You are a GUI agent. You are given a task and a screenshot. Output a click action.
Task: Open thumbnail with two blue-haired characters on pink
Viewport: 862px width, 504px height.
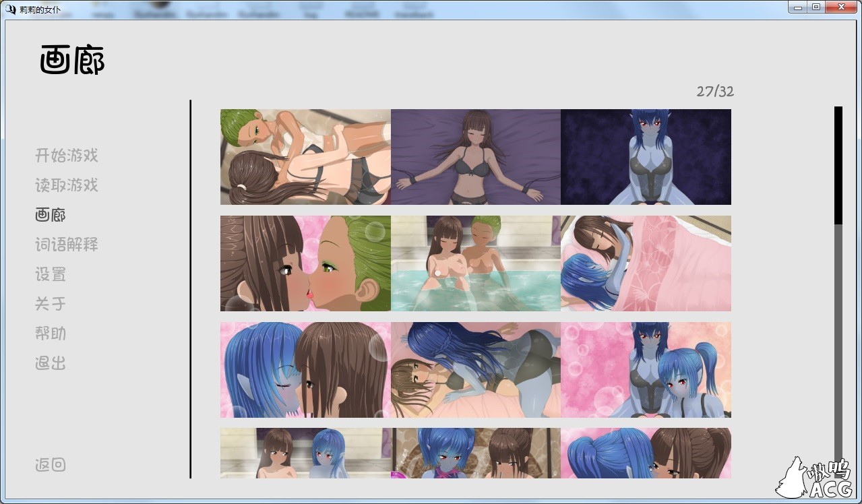pyautogui.click(x=646, y=370)
